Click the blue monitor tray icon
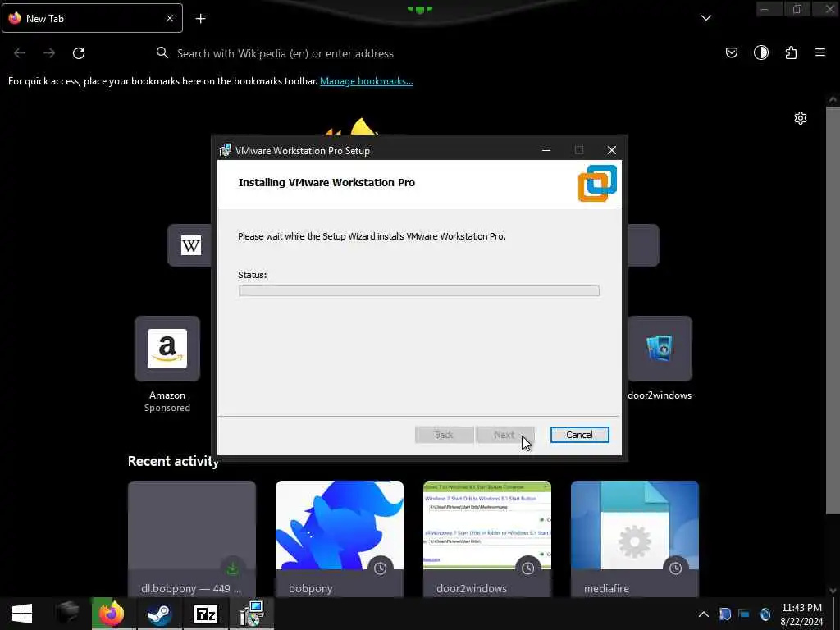 pyautogui.click(x=744, y=614)
